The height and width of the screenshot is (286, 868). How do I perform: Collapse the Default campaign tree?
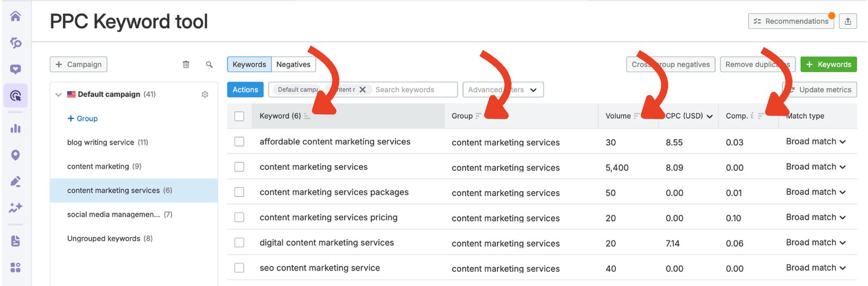point(59,94)
